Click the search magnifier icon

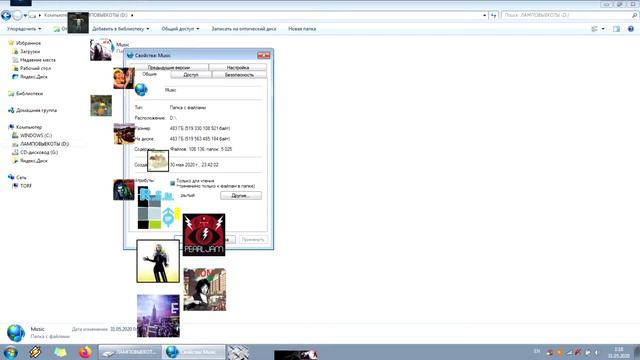tap(634, 15)
